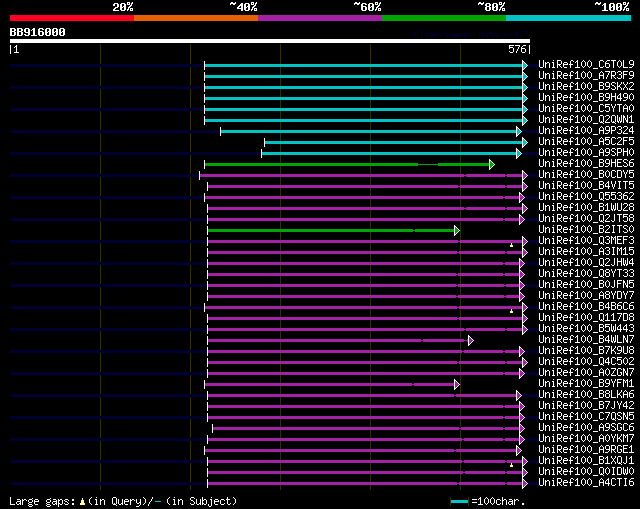Click the white BB916000 query sequence bar
The height and width of the screenshot is (509, 640).
270,41
